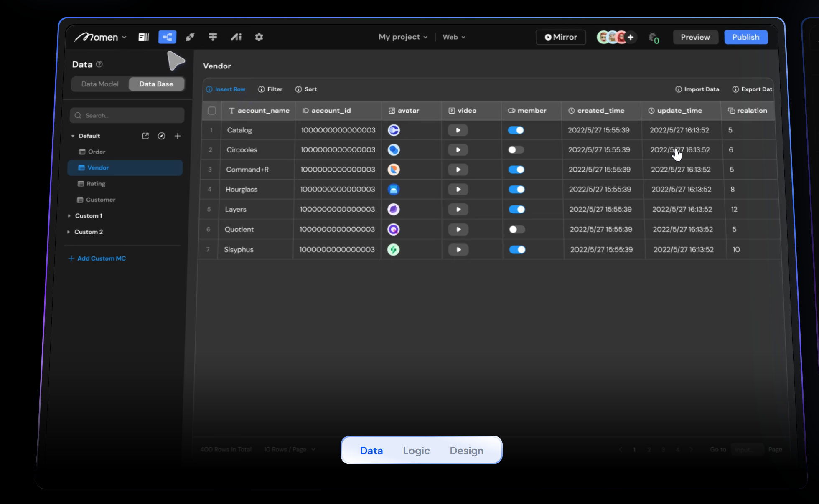Open the AI tool icon
The width and height of the screenshot is (819, 504).
[236, 37]
